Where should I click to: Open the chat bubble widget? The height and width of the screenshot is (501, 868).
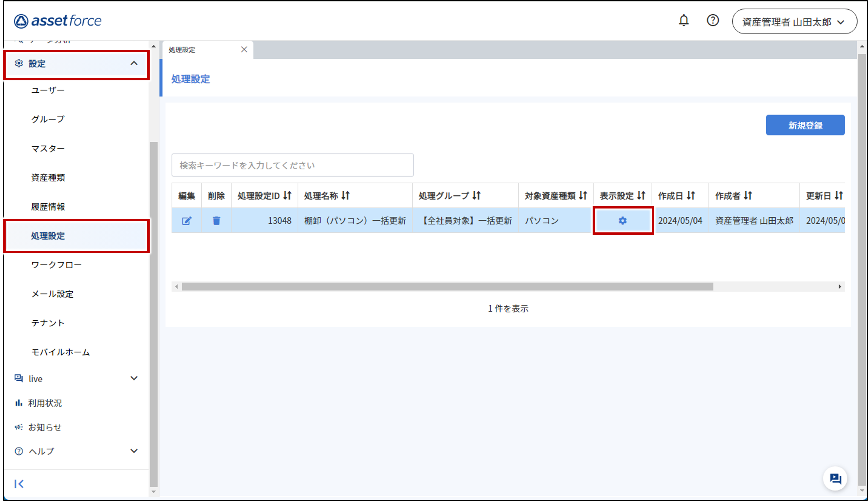(x=835, y=479)
